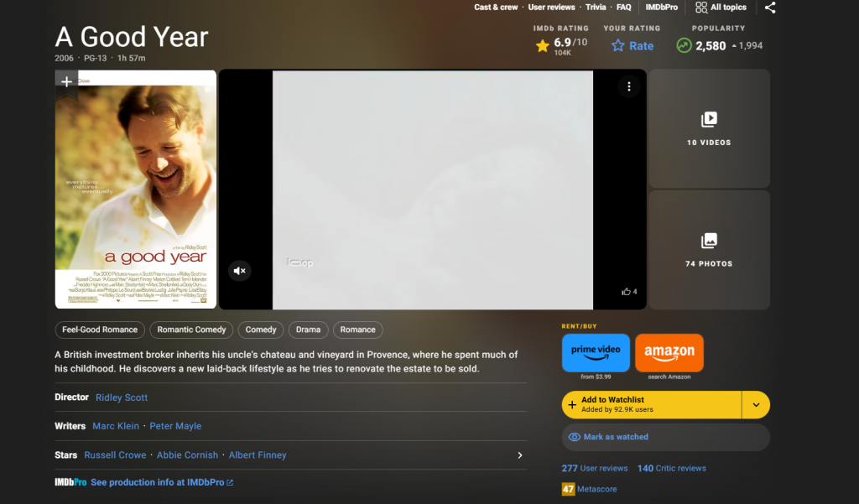
Task: Open the 10 Videos tile
Action: [x=709, y=129]
